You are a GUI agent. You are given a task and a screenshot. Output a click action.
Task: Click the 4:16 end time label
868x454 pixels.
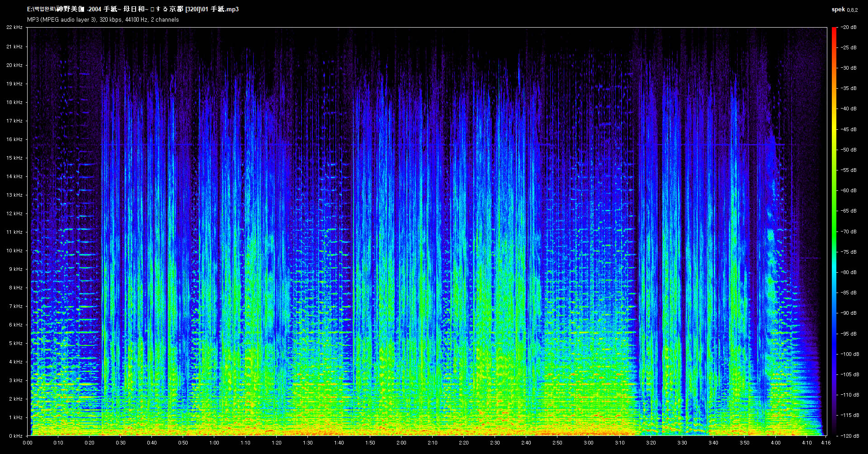[826, 443]
